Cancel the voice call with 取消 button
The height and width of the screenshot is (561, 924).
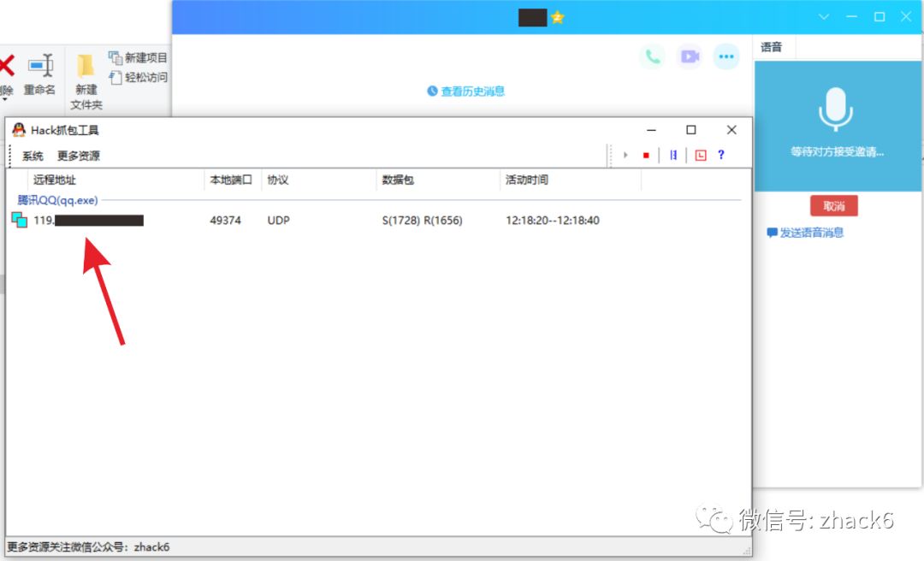[x=834, y=205]
